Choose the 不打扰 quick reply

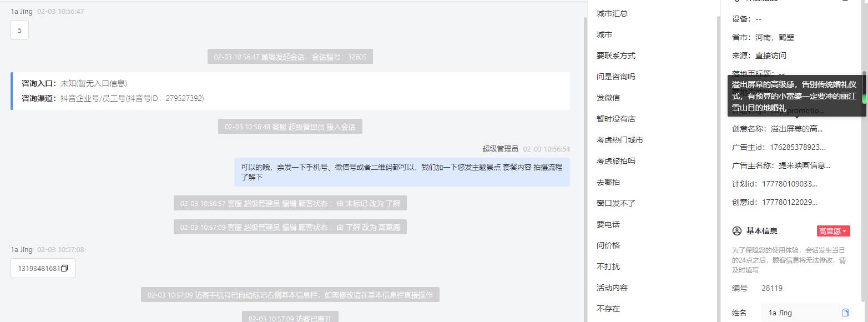tap(608, 266)
